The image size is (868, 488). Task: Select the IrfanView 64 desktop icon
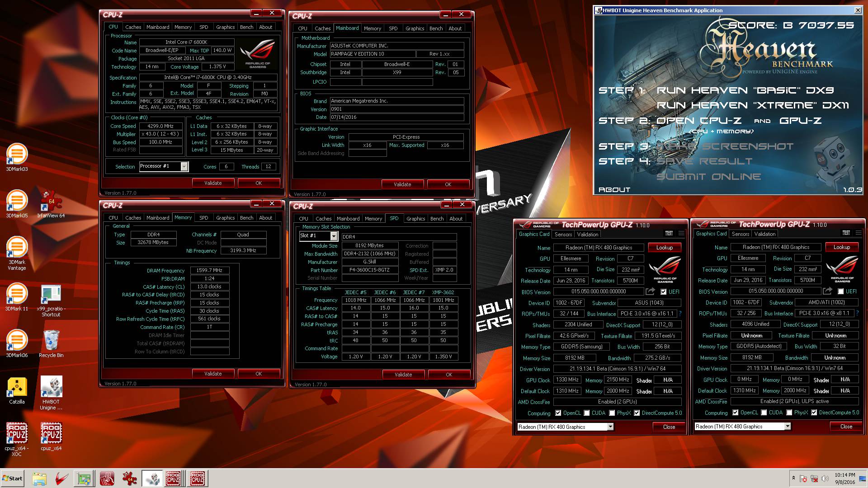point(51,204)
